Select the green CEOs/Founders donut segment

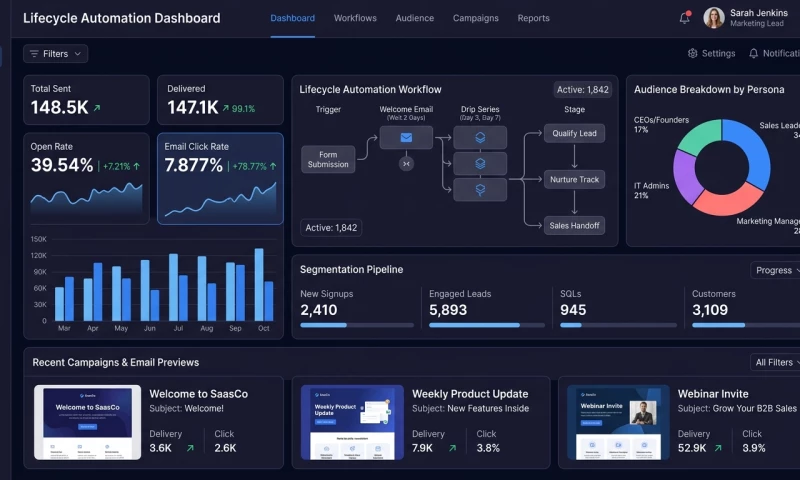pos(701,136)
